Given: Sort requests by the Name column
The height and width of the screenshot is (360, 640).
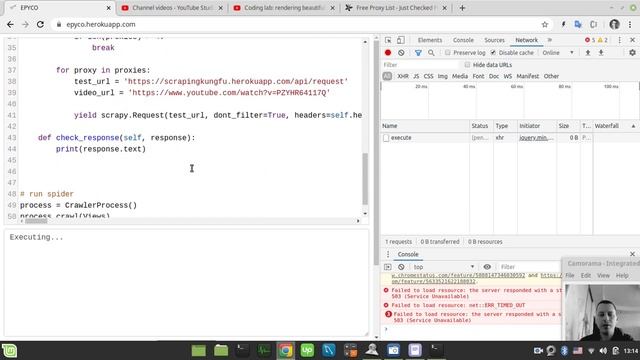Looking at the screenshot, I should tap(425, 126).
